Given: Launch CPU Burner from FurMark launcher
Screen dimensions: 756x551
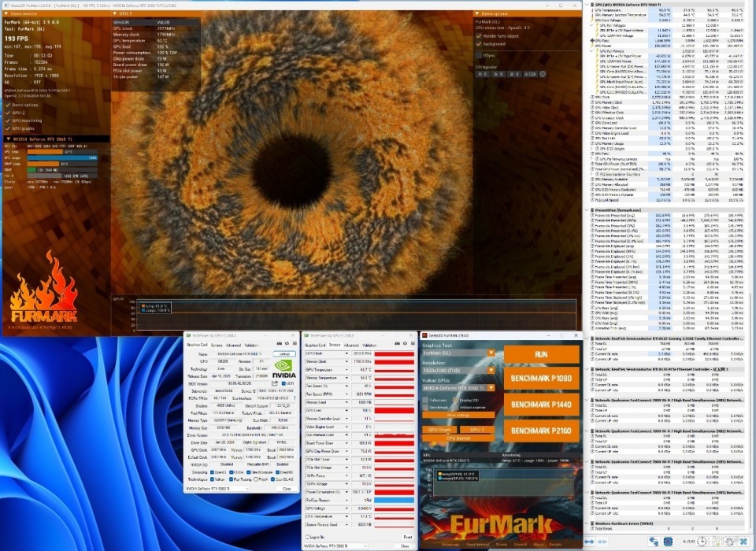Looking at the screenshot, I should click(x=458, y=438).
